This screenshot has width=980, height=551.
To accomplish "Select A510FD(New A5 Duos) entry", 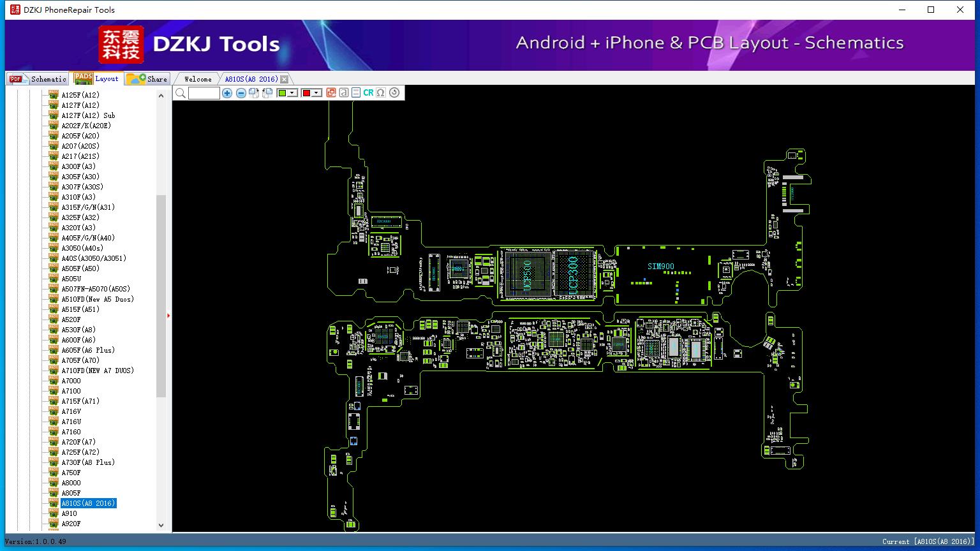I will click(x=98, y=299).
